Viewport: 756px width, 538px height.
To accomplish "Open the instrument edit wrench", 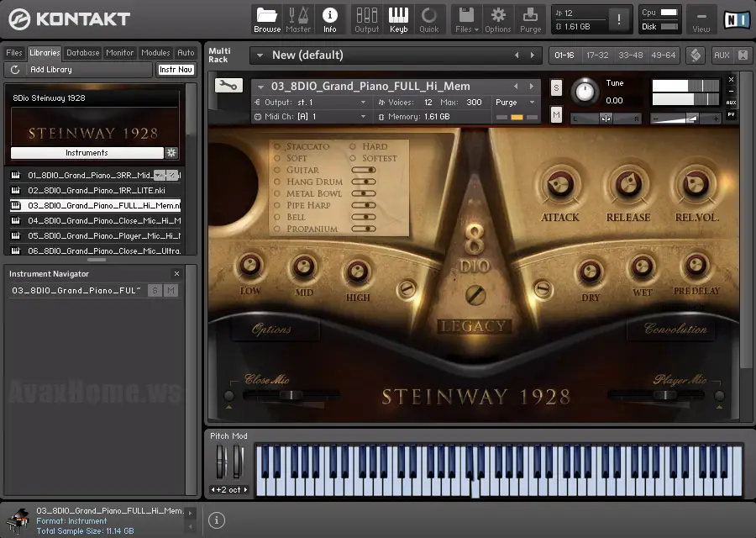I will [228, 86].
